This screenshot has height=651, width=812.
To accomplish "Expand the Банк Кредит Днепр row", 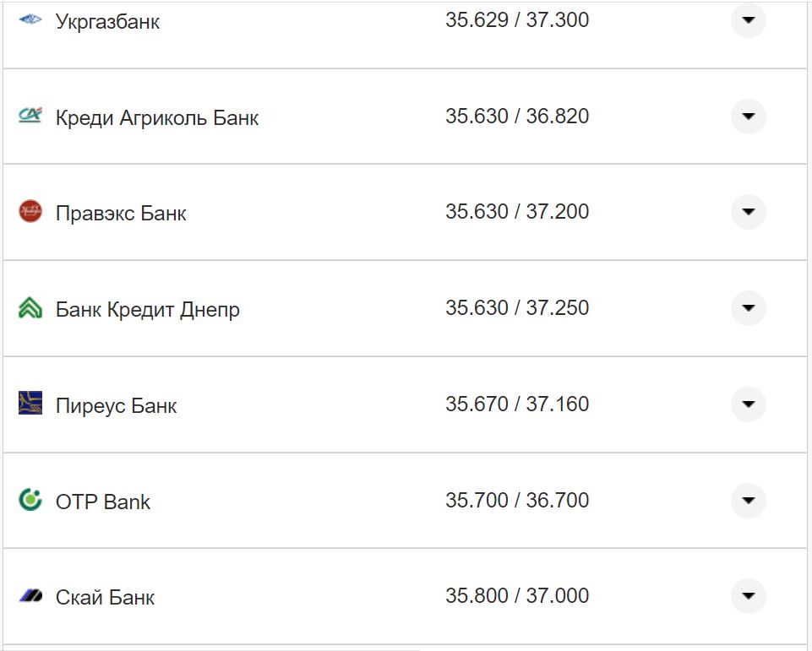I will (x=748, y=308).
